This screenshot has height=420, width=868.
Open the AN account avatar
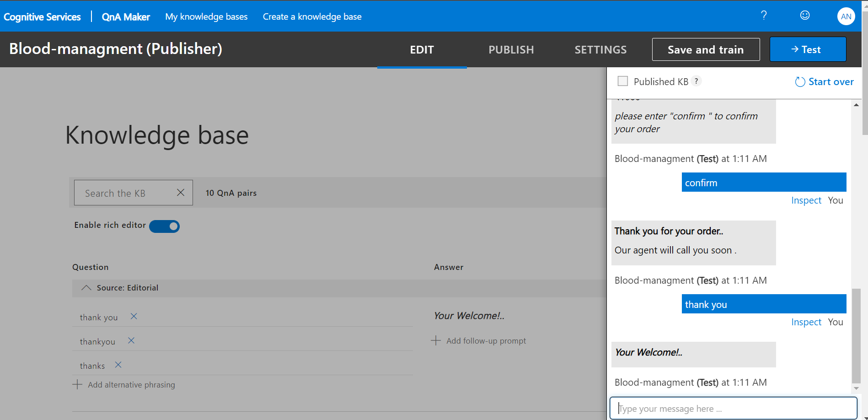[x=846, y=16]
